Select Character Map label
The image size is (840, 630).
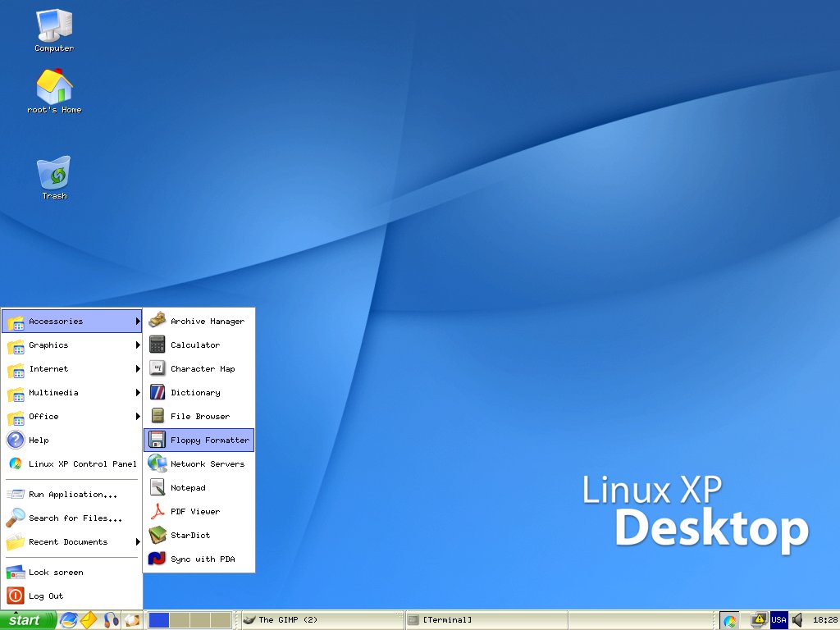pyautogui.click(x=203, y=368)
